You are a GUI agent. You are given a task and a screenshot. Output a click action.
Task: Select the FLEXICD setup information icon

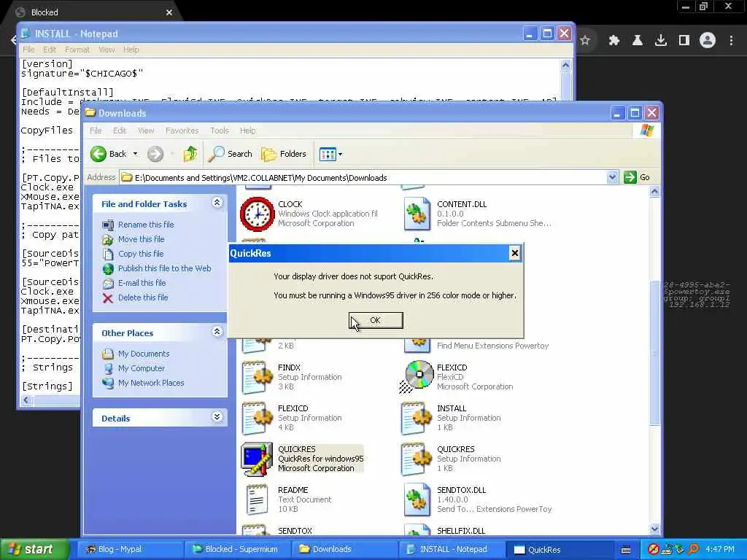tap(258, 418)
